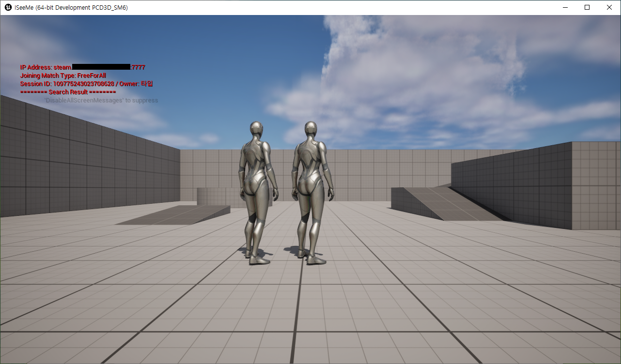Minimize the ISeeMe game window
The image size is (621, 364).
coord(565,8)
